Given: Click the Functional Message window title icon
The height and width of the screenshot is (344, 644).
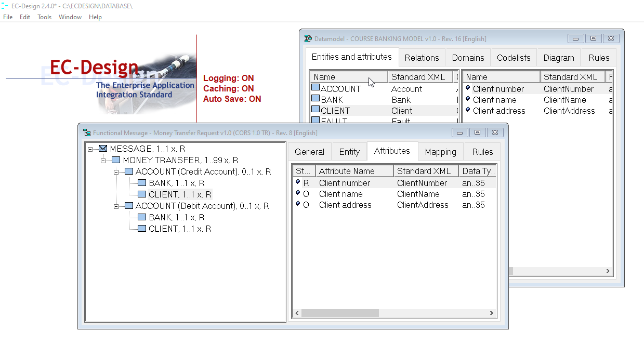Looking at the screenshot, I should [x=87, y=133].
